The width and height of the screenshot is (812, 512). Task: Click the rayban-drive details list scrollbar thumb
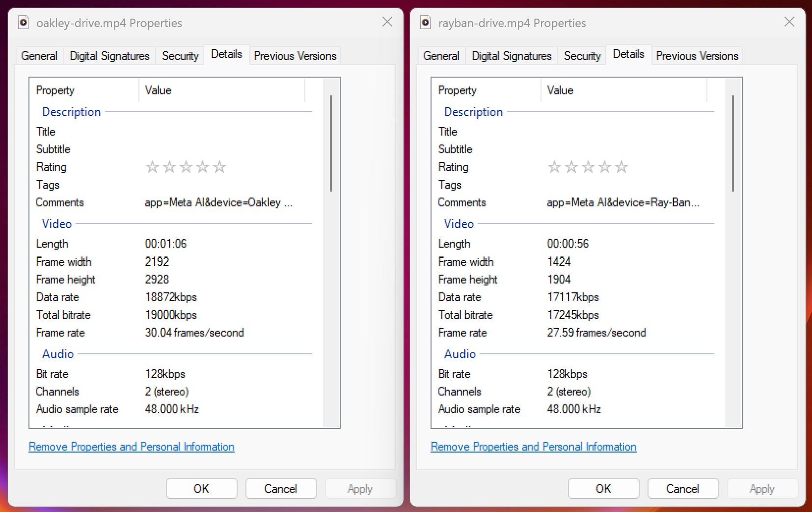point(733,143)
